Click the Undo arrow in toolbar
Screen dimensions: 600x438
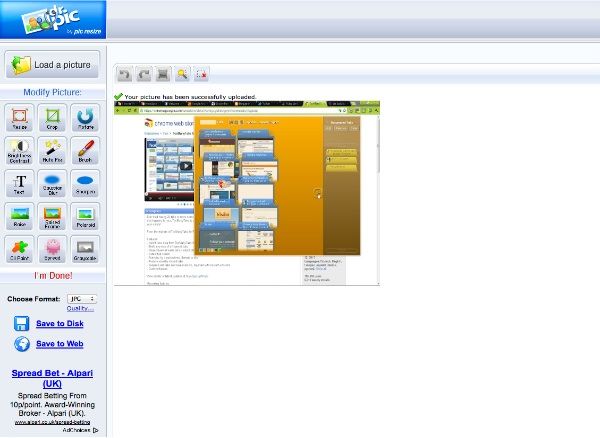coord(124,74)
